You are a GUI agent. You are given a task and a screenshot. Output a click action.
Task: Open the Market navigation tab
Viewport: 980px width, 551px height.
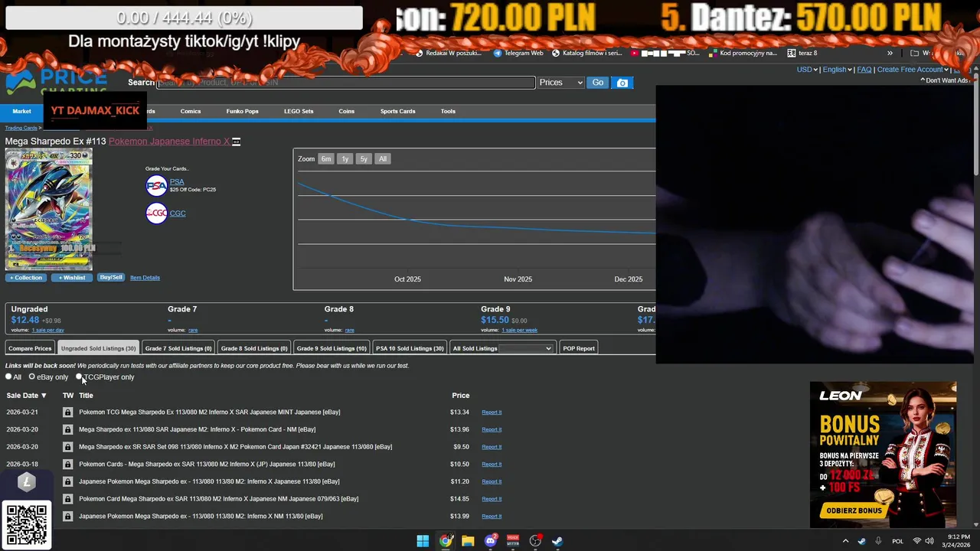(x=21, y=111)
